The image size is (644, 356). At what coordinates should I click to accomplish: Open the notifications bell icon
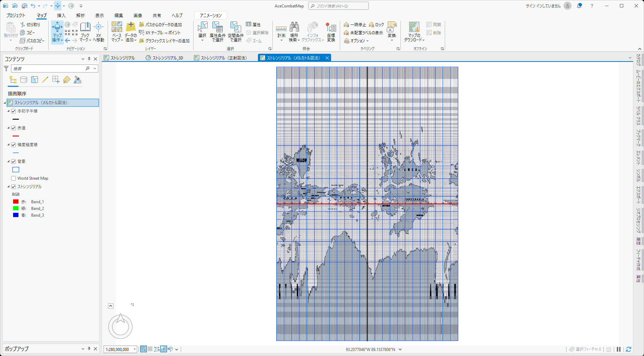(579, 6)
